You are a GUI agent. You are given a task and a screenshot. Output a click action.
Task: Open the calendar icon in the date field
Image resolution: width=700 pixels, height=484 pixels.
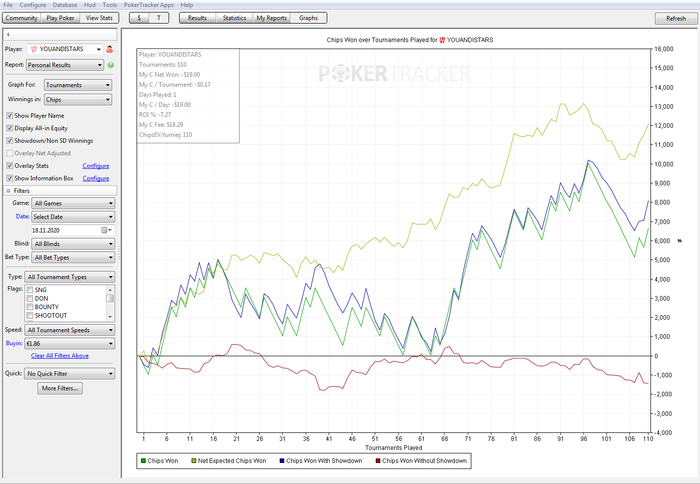(x=104, y=230)
